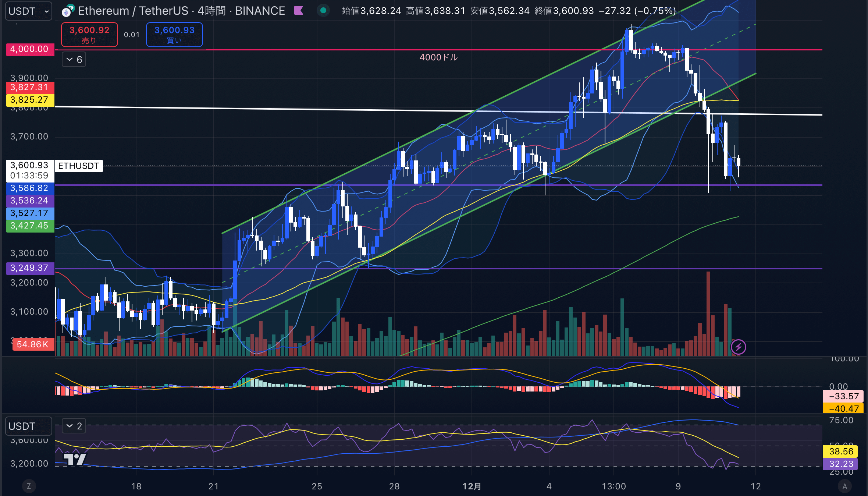Click the TradingView logo icon
This screenshot has width=868, height=496.
point(75,460)
